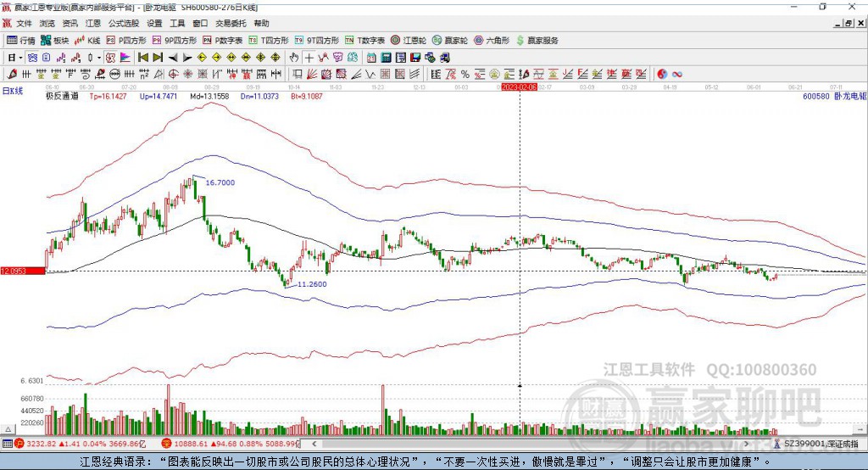Open the 文件 menu
The width and height of the screenshot is (868, 470).
pyautogui.click(x=25, y=23)
